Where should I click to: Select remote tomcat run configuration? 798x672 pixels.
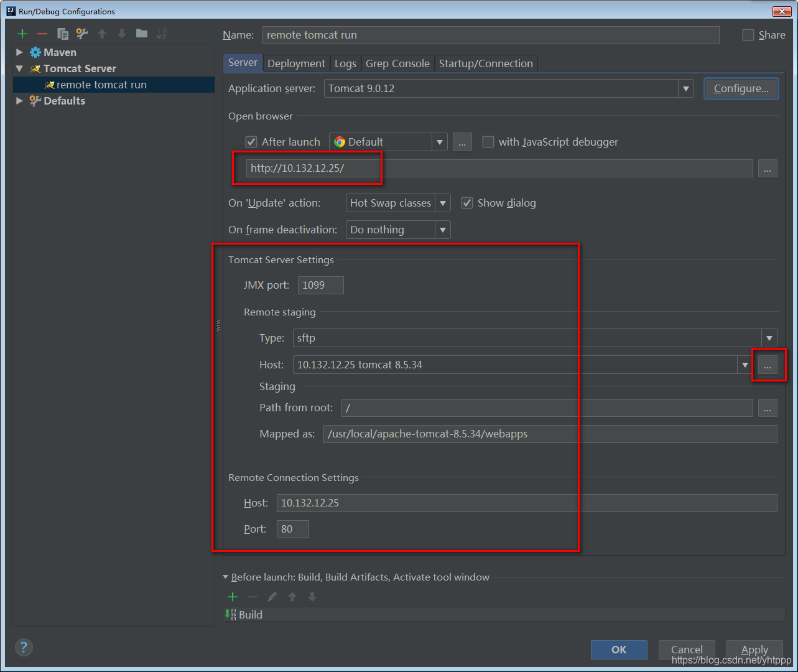coord(114,85)
